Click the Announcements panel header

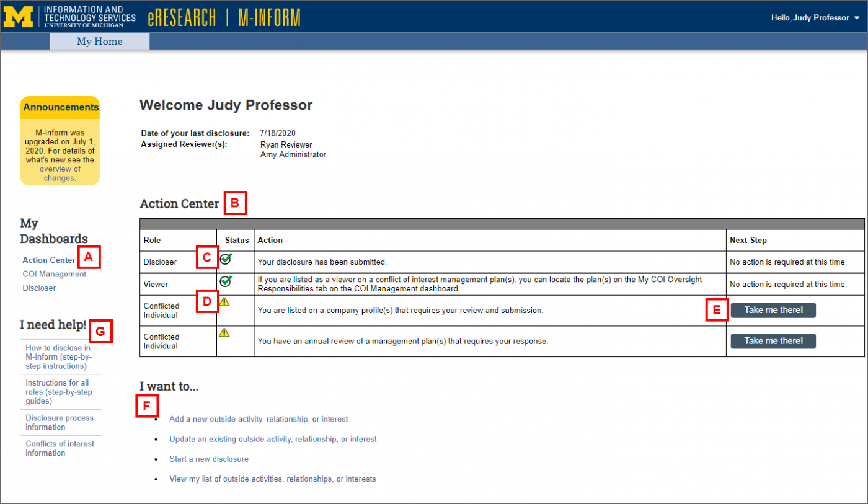(x=60, y=107)
